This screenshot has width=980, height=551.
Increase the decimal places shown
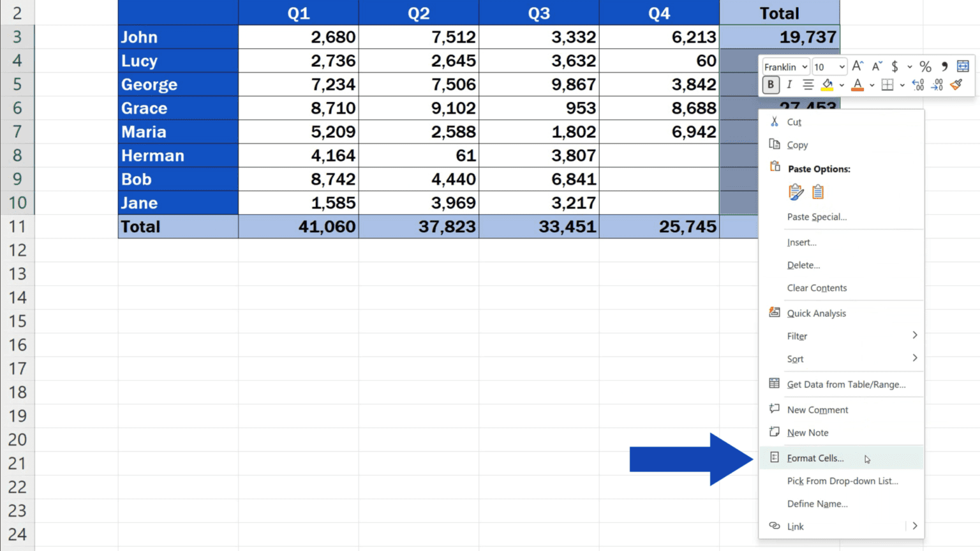coord(918,84)
